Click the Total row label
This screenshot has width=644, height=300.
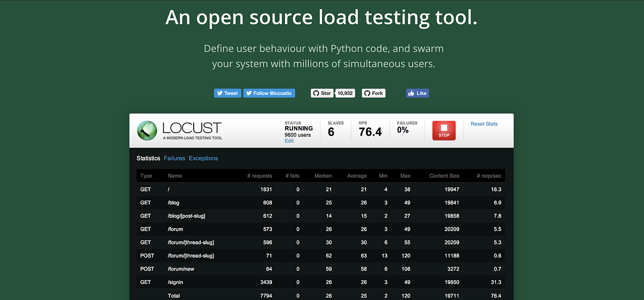point(174,296)
